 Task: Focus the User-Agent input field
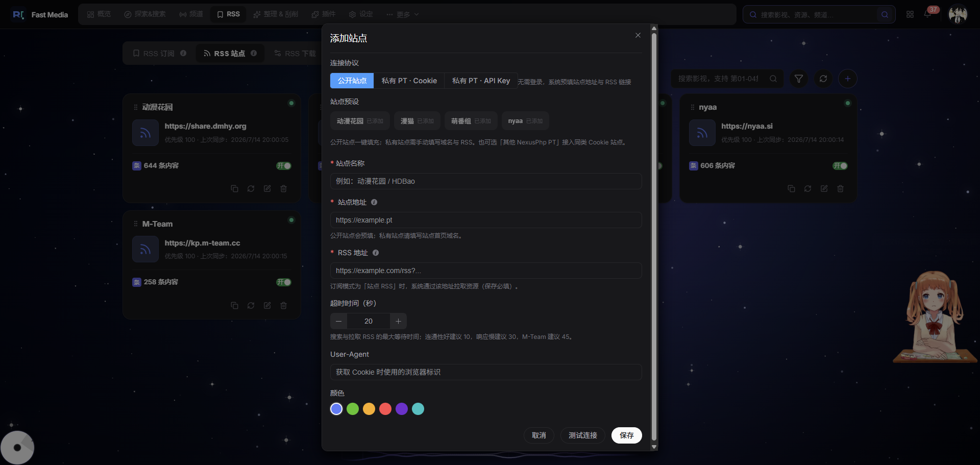(x=486, y=372)
